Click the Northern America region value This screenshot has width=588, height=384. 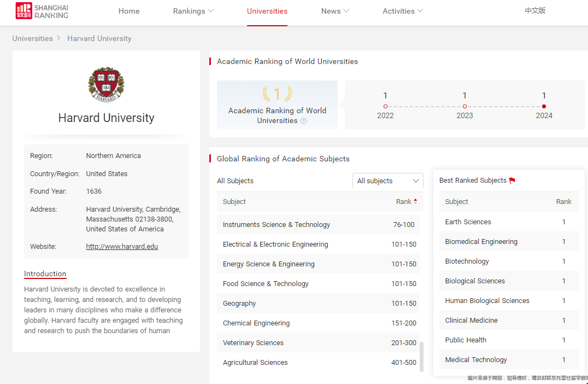pyautogui.click(x=113, y=156)
